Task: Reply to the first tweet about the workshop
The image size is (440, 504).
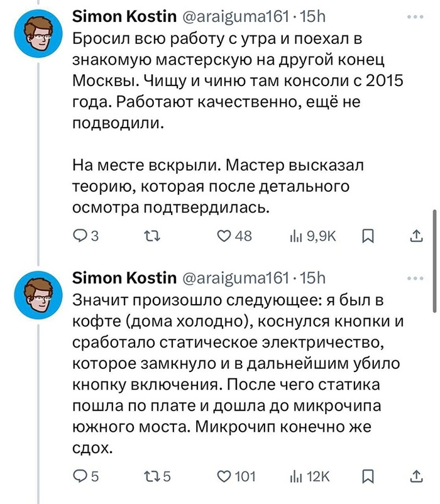Action: 82,236
